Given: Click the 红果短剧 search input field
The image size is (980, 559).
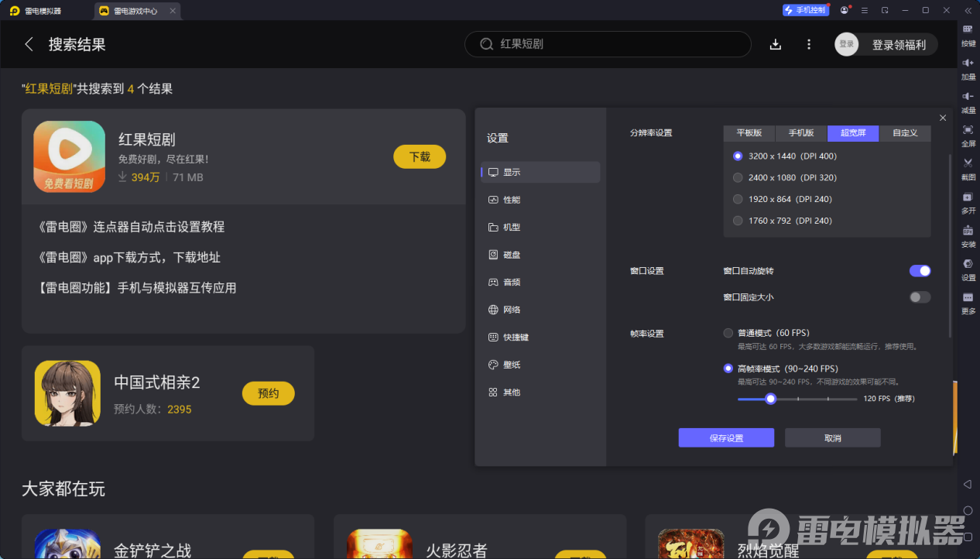Looking at the screenshot, I should (x=607, y=44).
